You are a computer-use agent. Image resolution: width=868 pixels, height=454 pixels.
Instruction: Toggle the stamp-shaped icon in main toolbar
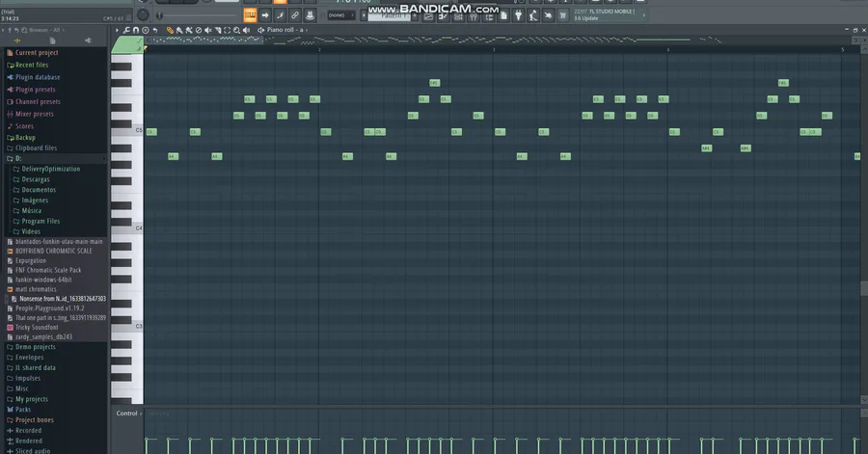310,14
